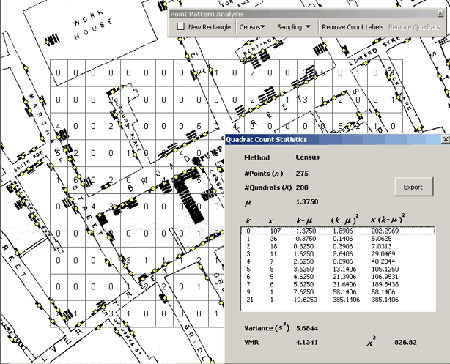Image resolution: width=450 pixels, height=364 pixels.
Task: Tick the New Rectangle checkbox
Action: tap(180, 27)
